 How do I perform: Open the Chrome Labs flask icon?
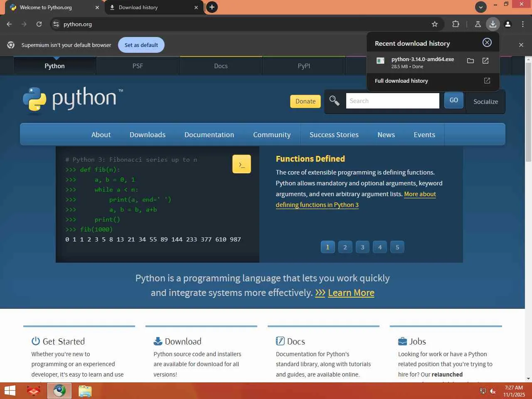click(478, 24)
